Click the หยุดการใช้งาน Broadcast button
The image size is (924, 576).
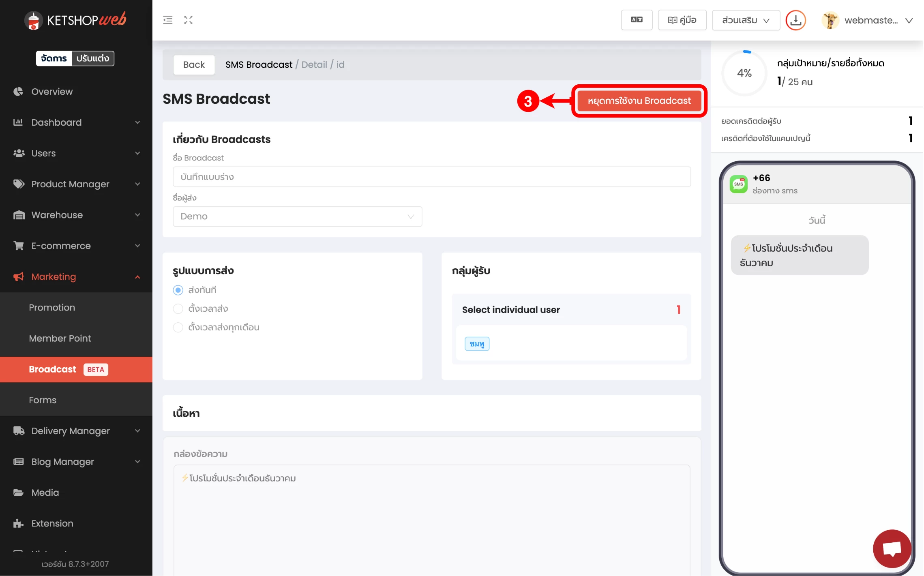pyautogui.click(x=639, y=101)
